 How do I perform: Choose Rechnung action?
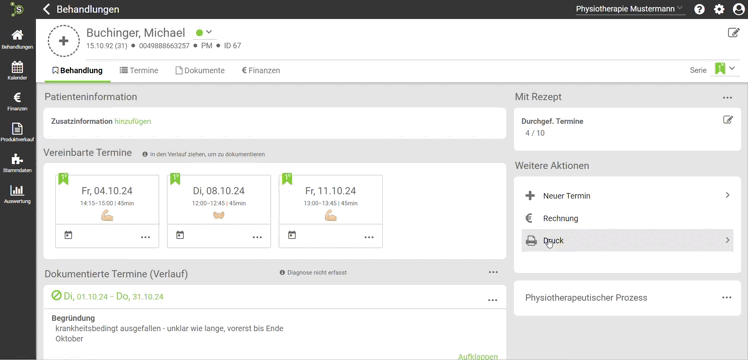pyautogui.click(x=627, y=218)
